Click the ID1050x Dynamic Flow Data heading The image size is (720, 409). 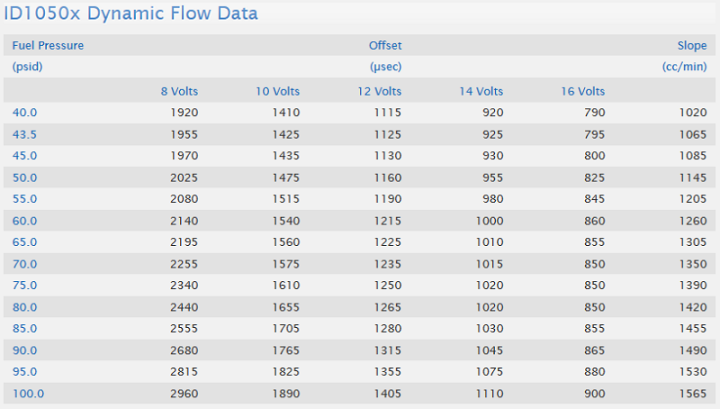(x=131, y=13)
